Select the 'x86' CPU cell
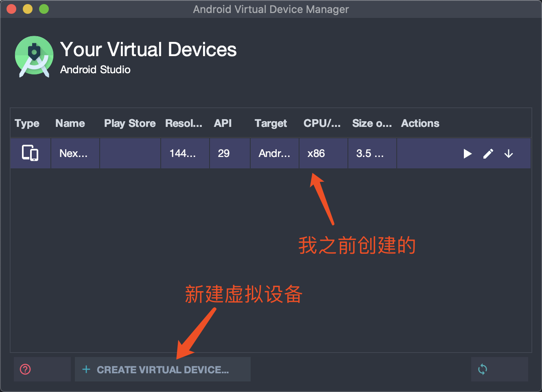The width and height of the screenshot is (542, 392). click(323, 153)
